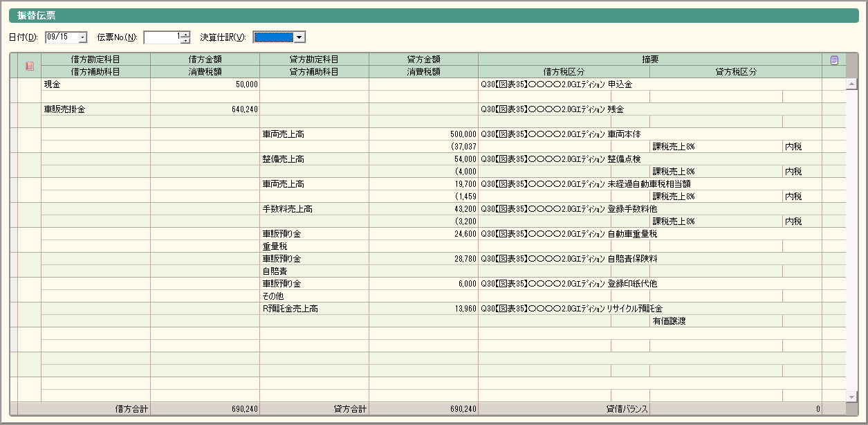The image size is (868, 425).
Task: Click the 伝票No. number field
Action: [162, 37]
